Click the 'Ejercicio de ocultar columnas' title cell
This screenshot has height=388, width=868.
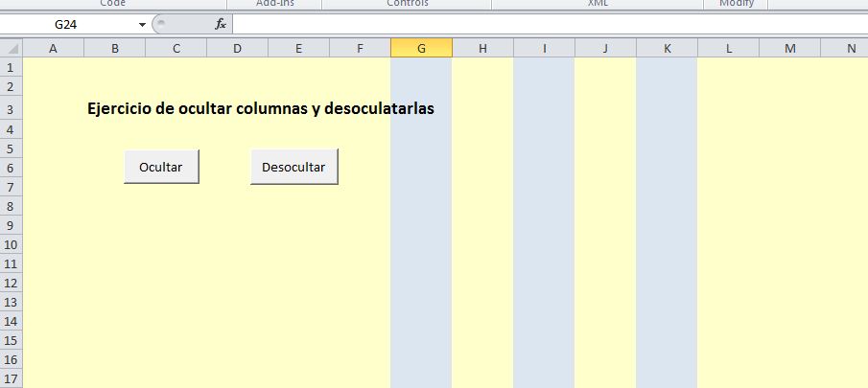coord(260,109)
